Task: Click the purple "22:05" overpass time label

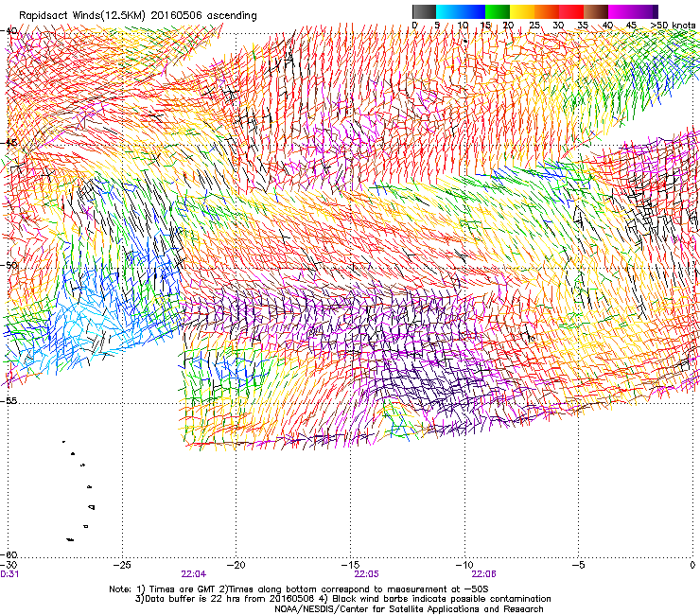Action: click(x=366, y=574)
